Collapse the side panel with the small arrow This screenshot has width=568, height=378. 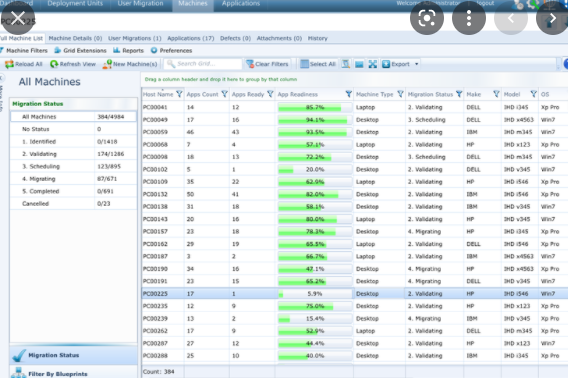2,78
